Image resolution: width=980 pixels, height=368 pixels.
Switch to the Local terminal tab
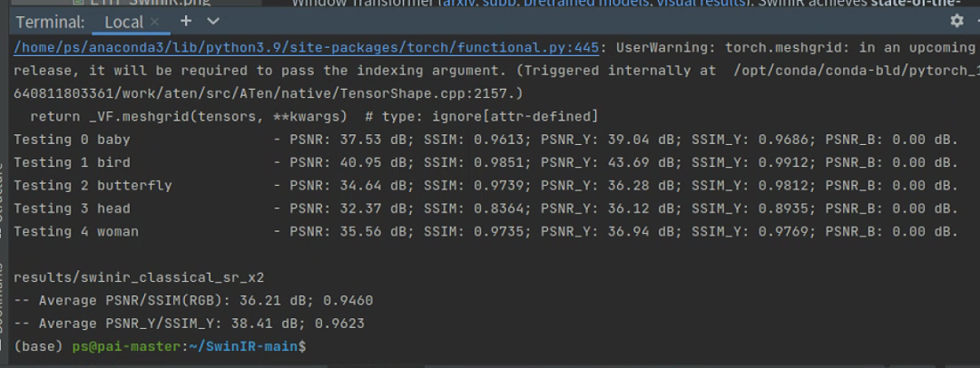coord(123,21)
